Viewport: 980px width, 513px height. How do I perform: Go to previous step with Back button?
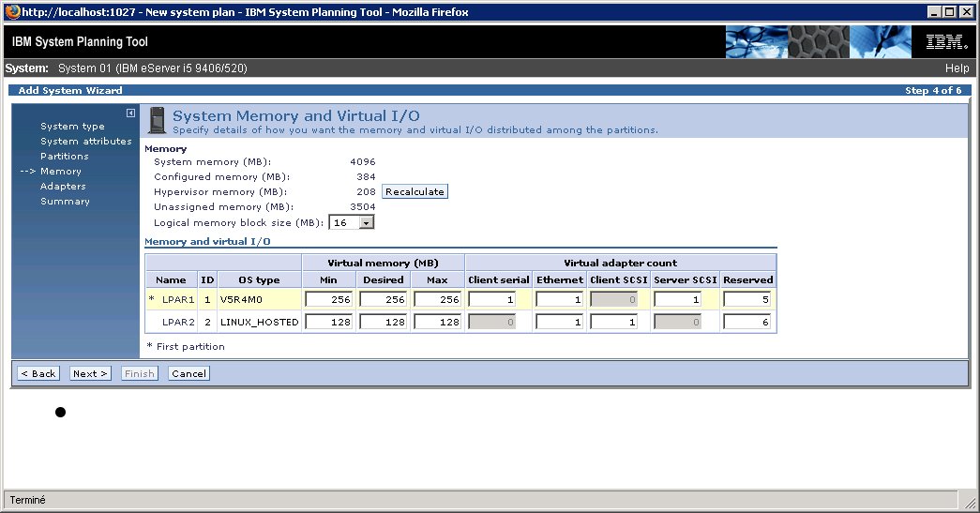pos(38,373)
